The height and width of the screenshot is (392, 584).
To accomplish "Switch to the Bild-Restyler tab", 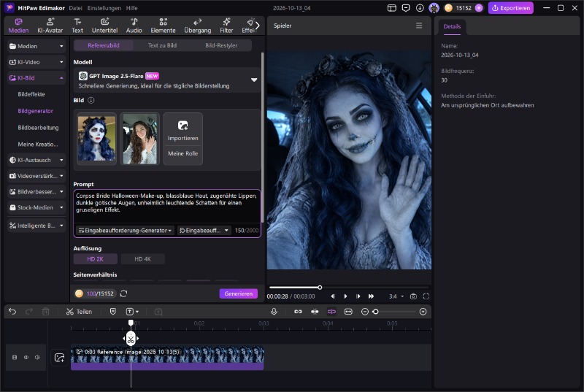I will [221, 45].
